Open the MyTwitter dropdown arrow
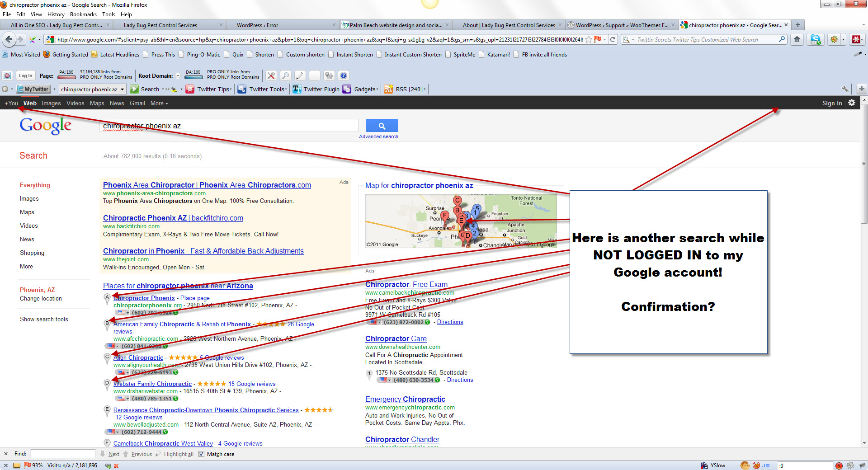868x470 pixels. 54,89
